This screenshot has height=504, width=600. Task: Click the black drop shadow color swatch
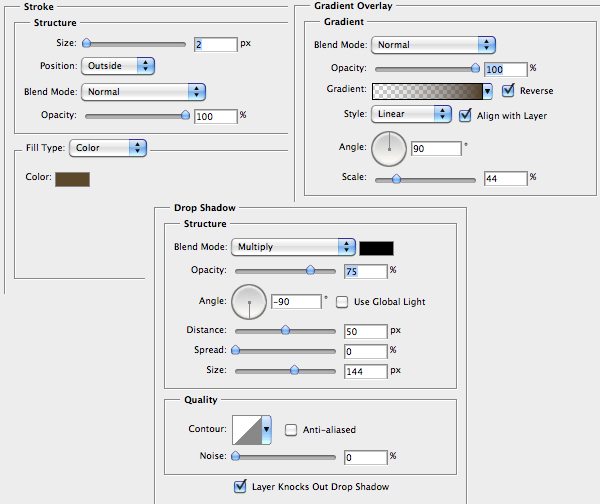coord(377,248)
